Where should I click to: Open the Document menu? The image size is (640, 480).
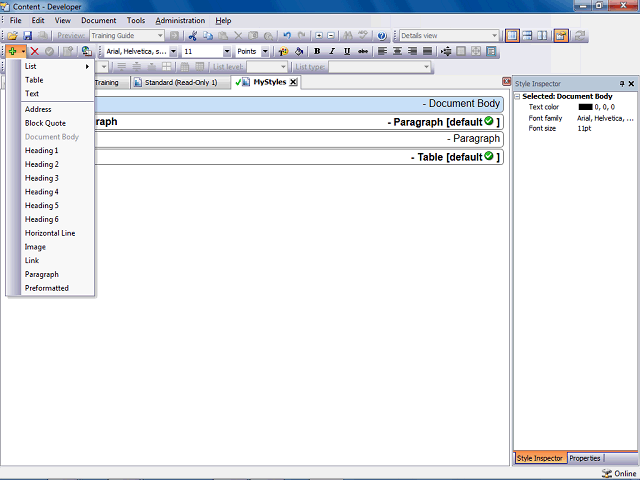(98, 20)
